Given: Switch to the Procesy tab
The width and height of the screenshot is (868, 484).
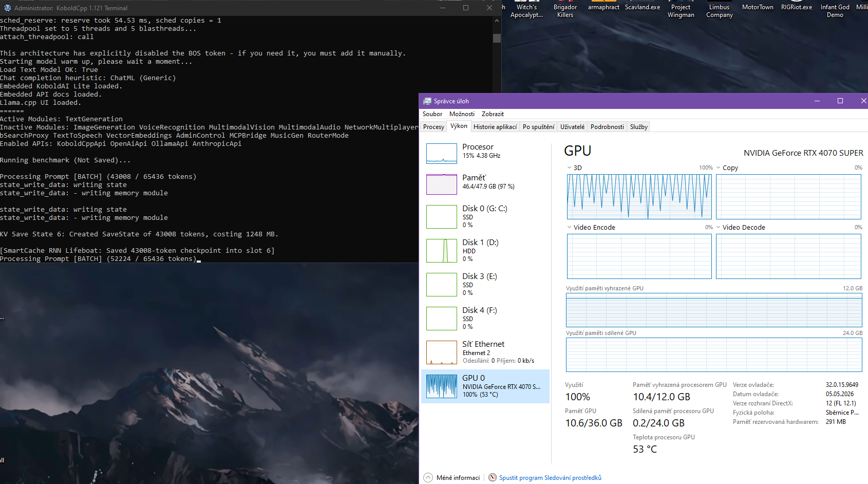Looking at the screenshot, I should 433,127.
